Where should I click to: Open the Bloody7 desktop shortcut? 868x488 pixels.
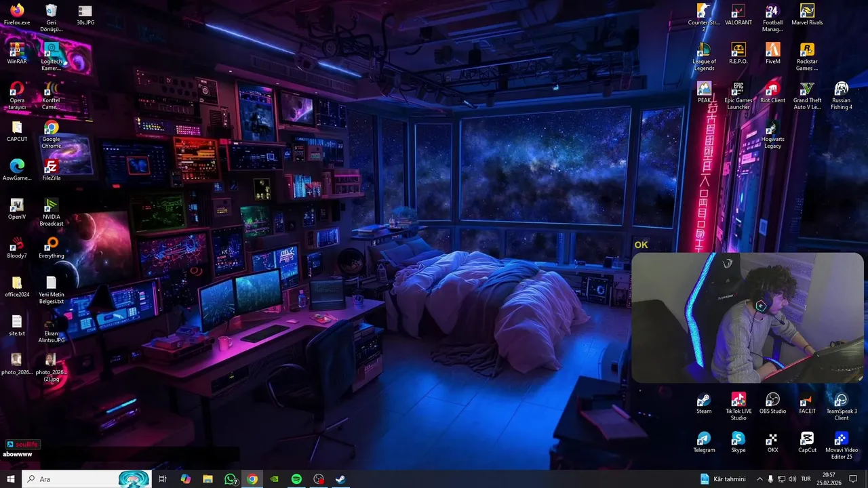pyautogui.click(x=17, y=248)
